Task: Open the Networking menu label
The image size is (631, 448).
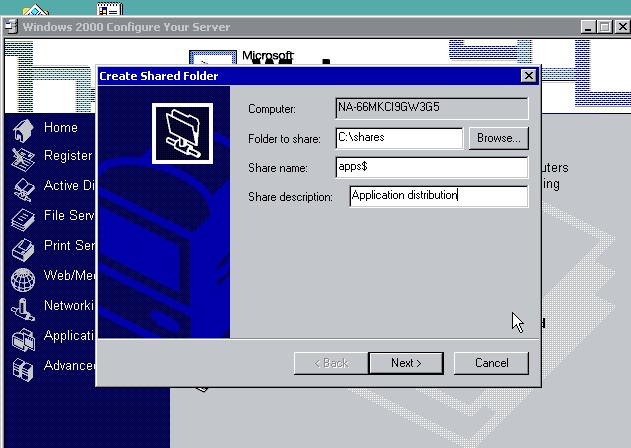Action: pyautogui.click(x=69, y=305)
